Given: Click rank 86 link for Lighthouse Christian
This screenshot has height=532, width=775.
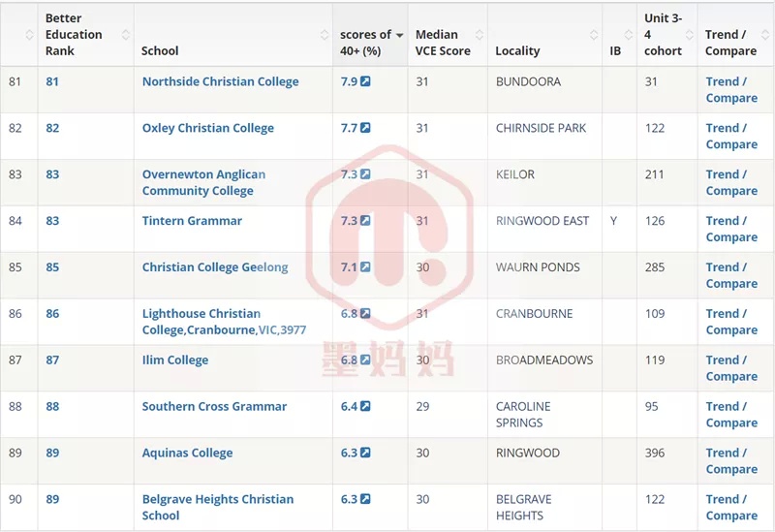Looking at the screenshot, I should 52,313.
